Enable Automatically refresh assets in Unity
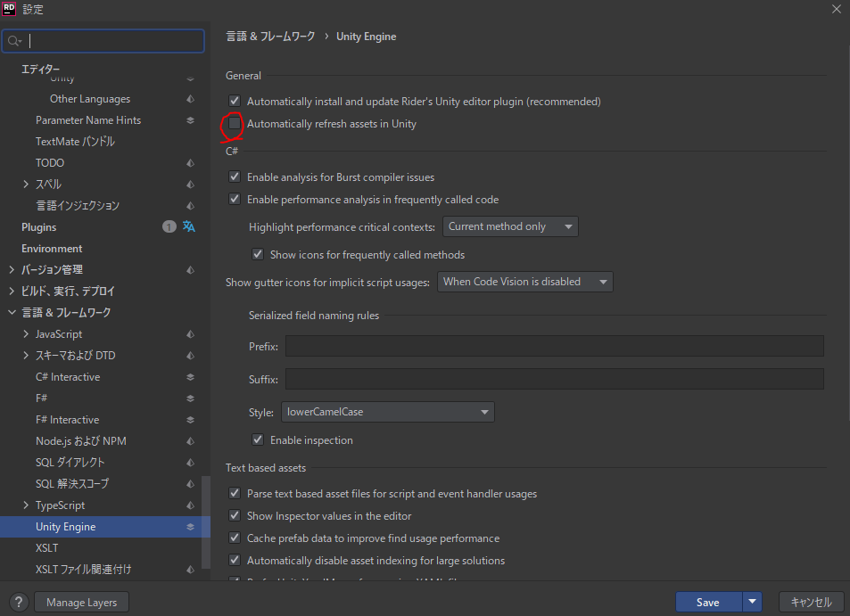The height and width of the screenshot is (616, 850). coord(235,124)
